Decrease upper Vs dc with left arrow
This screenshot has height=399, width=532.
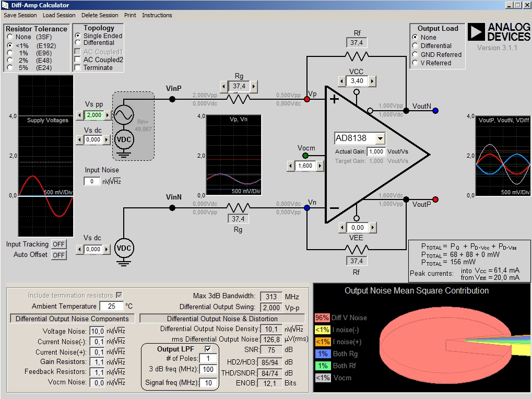80,139
